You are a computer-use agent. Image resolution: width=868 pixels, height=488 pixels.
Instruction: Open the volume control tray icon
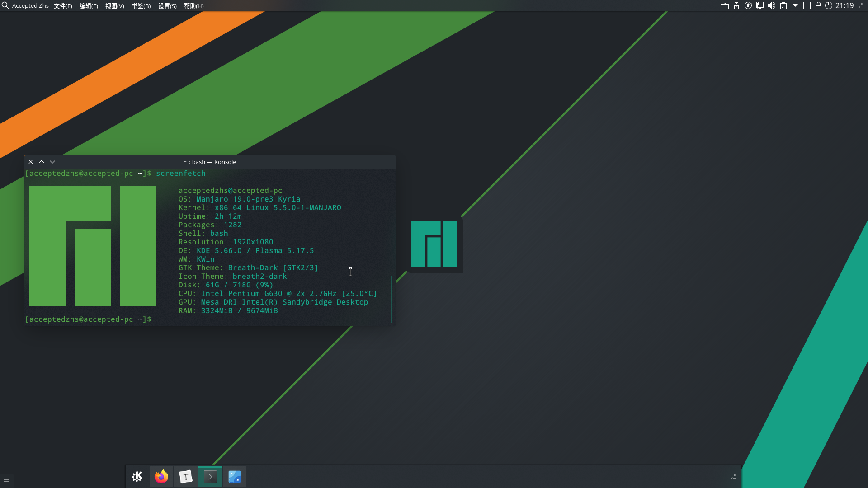[772, 6]
